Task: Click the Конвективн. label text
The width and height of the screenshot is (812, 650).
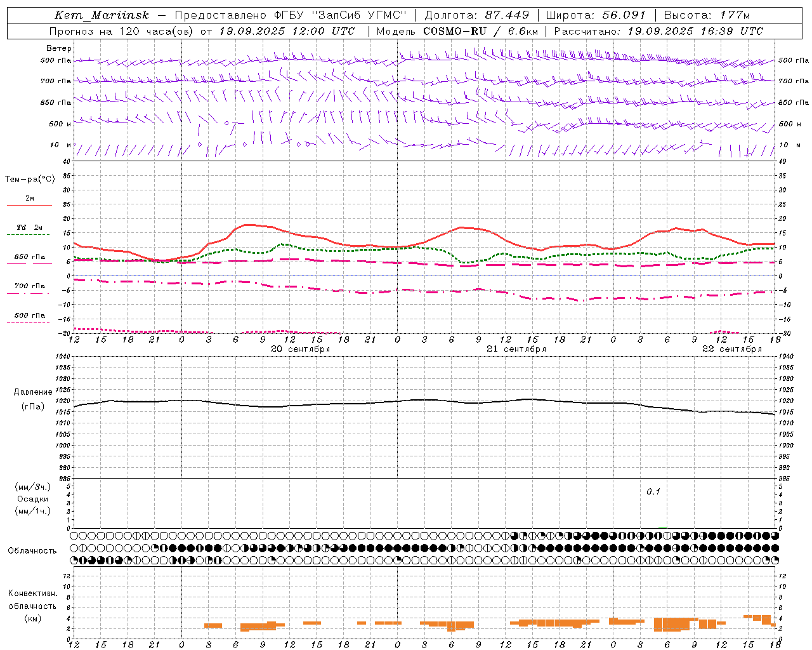Action: [32, 594]
